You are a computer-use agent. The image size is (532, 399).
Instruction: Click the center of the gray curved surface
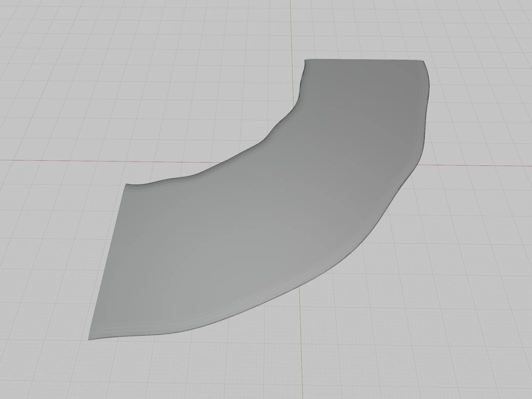coord(266,213)
